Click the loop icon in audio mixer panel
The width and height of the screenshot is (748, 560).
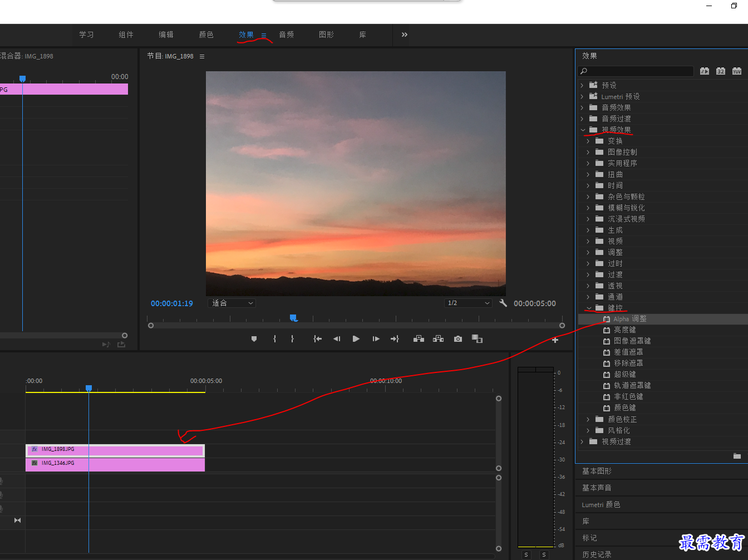[106, 345]
